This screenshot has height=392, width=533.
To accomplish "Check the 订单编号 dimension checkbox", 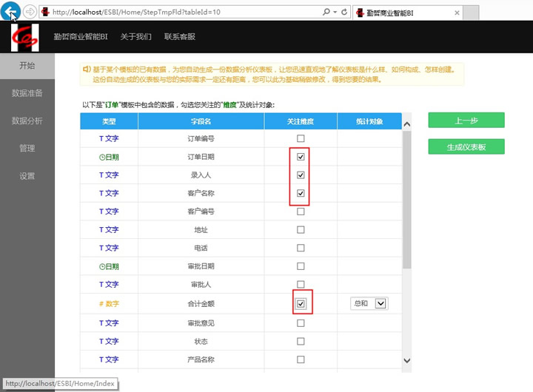I will (x=301, y=139).
